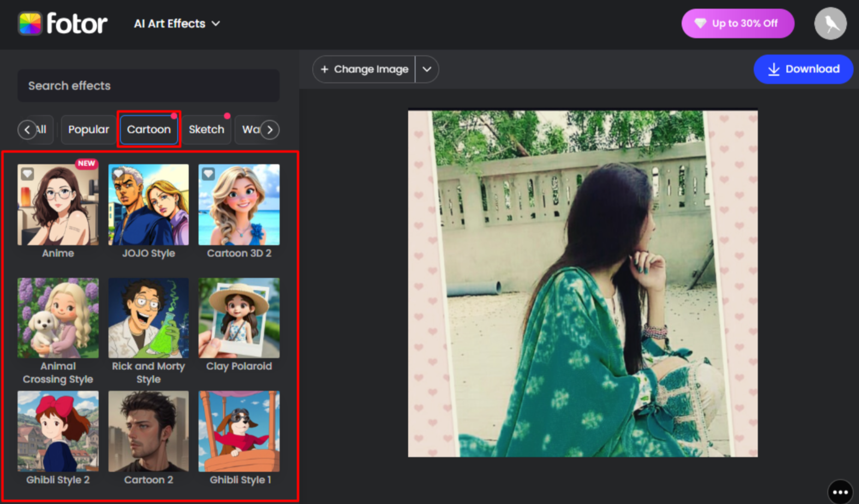Select the Ghibli Style 2 effect
The image size is (859, 504).
(58, 431)
